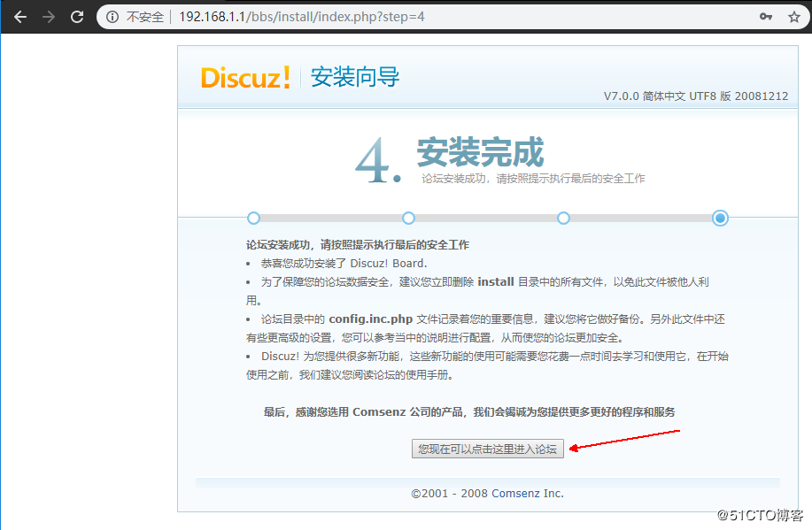This screenshot has width=812, height=530.
Task: Navigate back using the browser back arrow
Action: [x=20, y=15]
